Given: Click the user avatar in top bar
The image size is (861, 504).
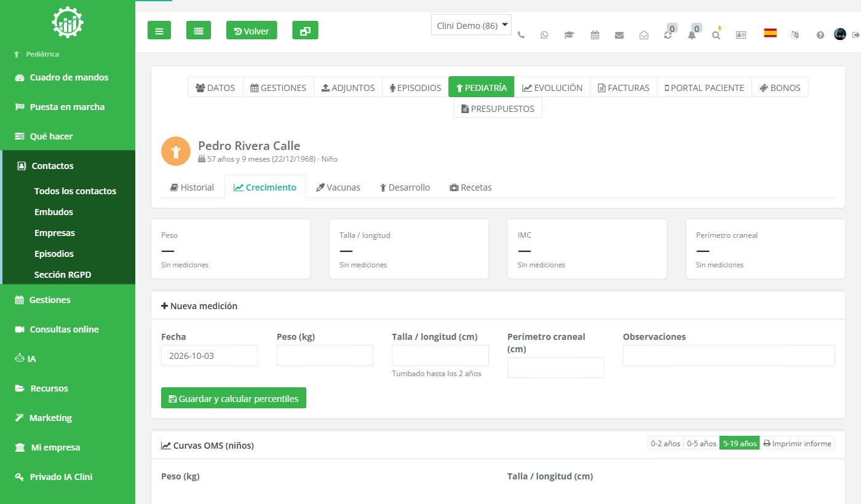Looking at the screenshot, I should 840,34.
